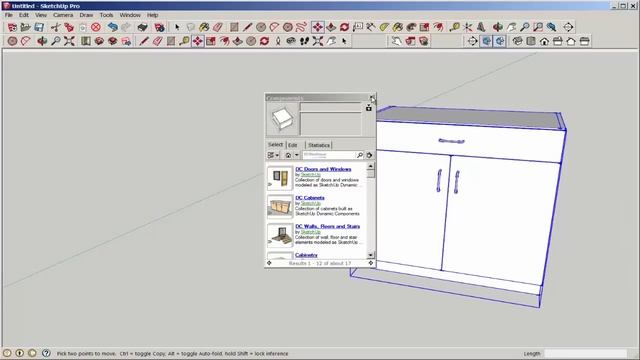
Task: Open the Cabinetry collection link
Action: (306, 255)
